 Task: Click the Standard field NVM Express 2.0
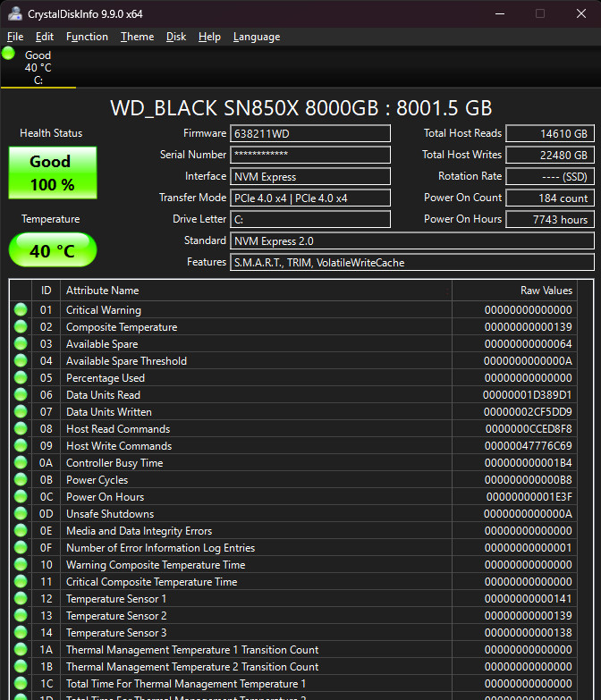pos(412,240)
